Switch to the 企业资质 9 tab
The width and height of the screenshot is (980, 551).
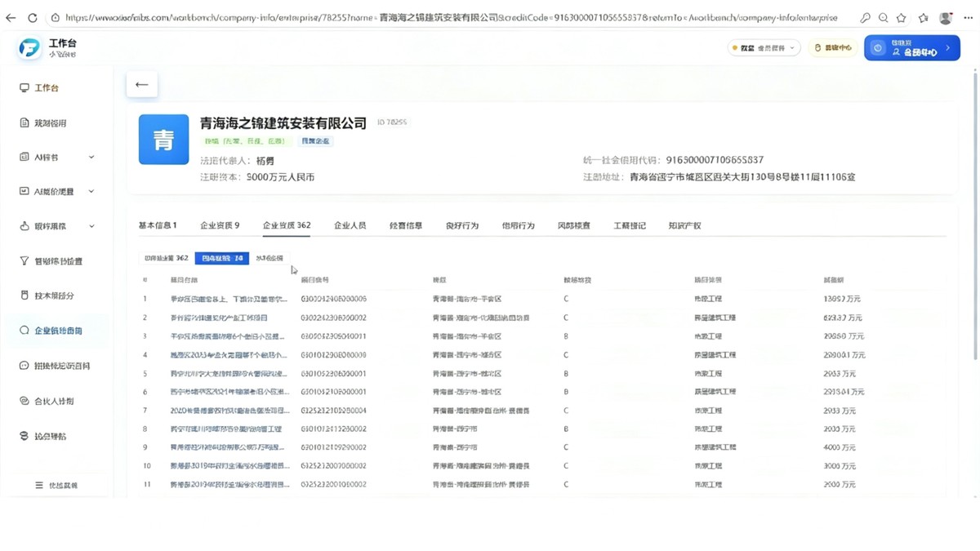click(x=220, y=225)
